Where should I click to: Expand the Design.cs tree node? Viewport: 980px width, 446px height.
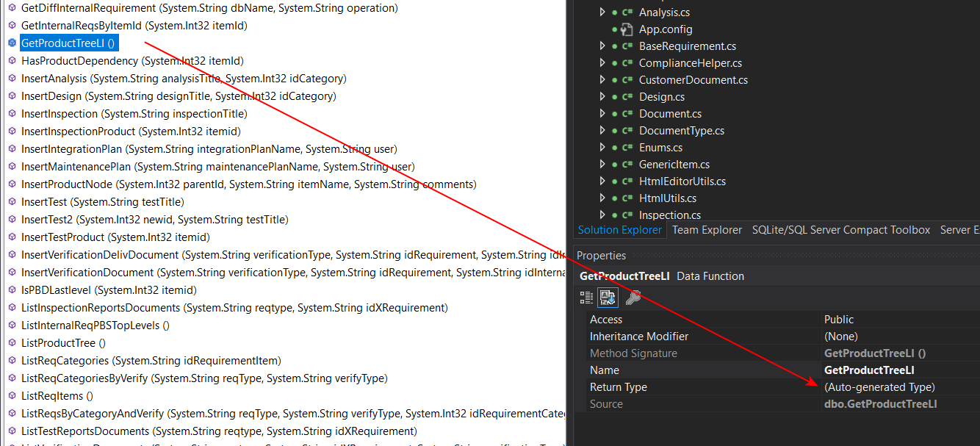click(602, 96)
